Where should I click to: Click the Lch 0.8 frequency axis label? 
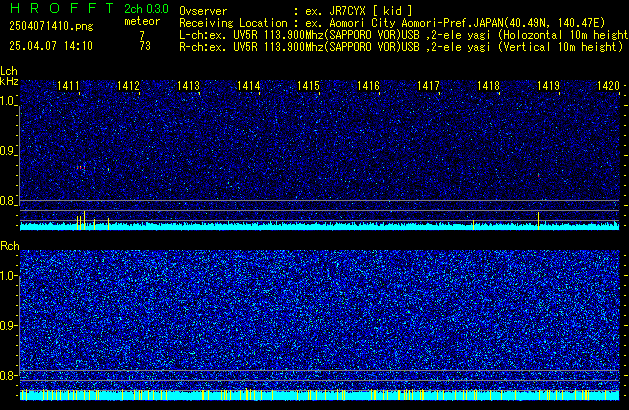coord(7,201)
